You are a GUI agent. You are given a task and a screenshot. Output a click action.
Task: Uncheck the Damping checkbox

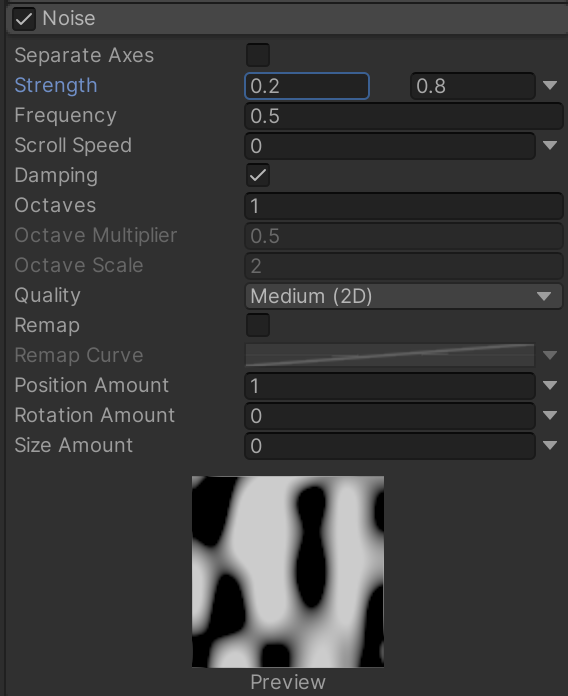tap(258, 175)
